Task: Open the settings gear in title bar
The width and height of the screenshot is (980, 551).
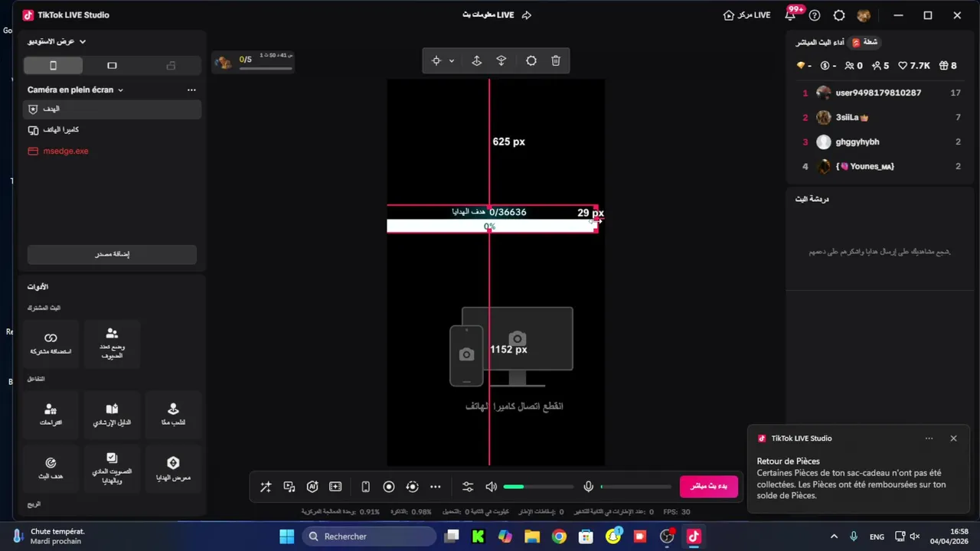Action: pos(839,15)
